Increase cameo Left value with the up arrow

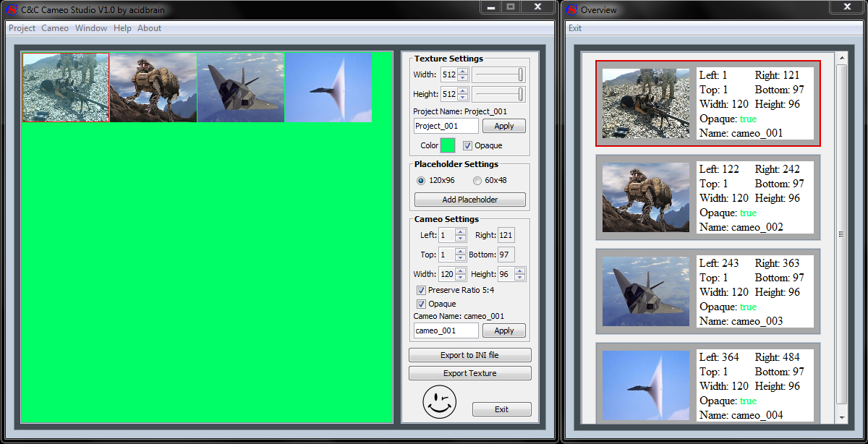click(460, 231)
